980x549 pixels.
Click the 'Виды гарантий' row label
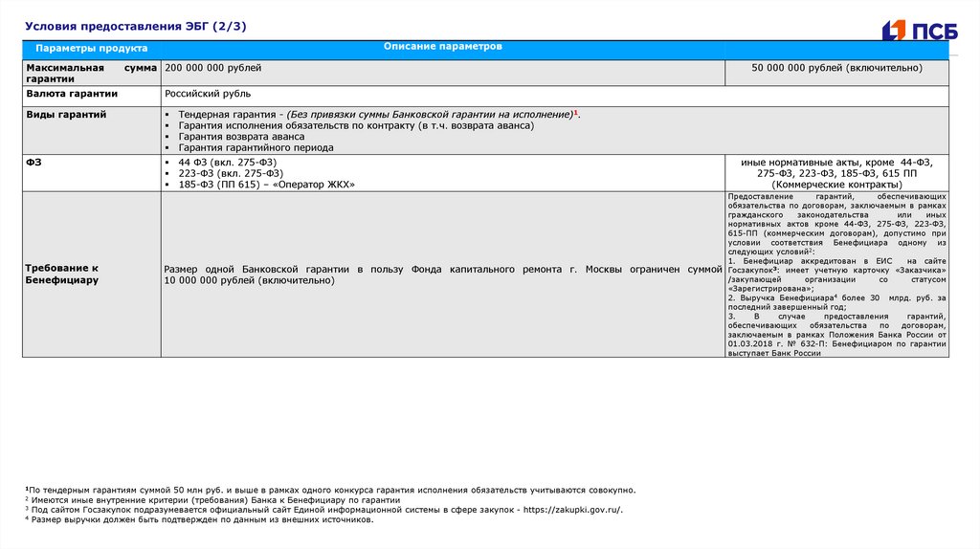click(x=66, y=115)
